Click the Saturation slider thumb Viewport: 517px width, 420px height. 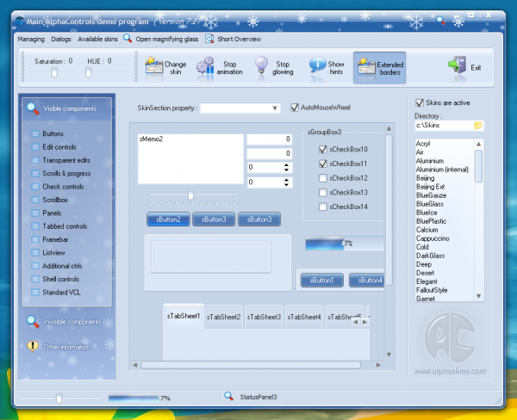(x=54, y=71)
